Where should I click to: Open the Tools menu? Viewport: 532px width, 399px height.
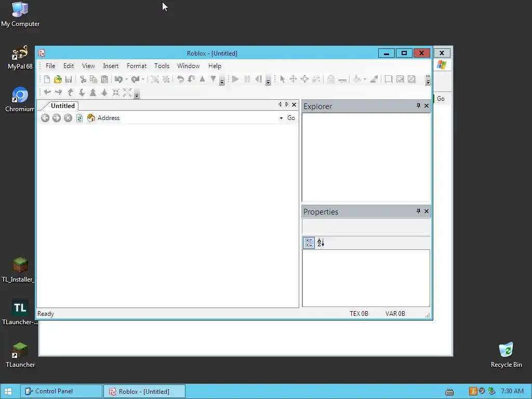tap(162, 66)
